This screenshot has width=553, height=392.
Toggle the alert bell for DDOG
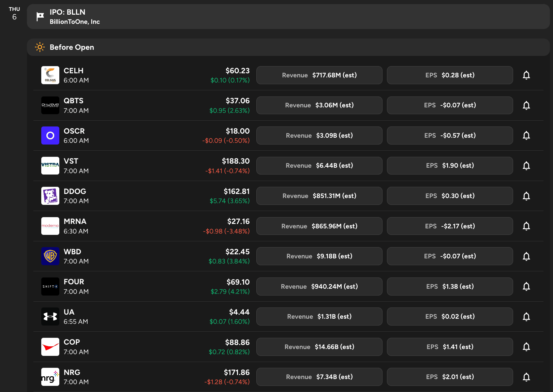(526, 196)
